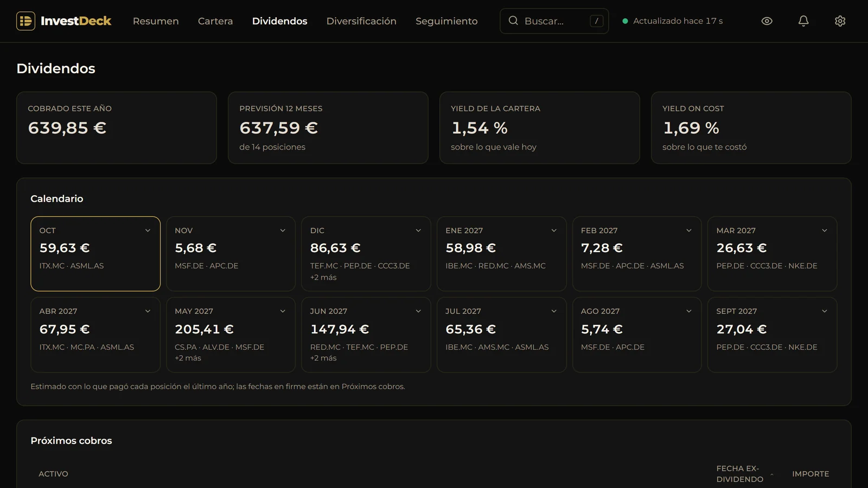Image resolution: width=868 pixels, height=488 pixels.
Task: Click the '+2 más' text in JUN 2027 card
Action: [x=323, y=358]
